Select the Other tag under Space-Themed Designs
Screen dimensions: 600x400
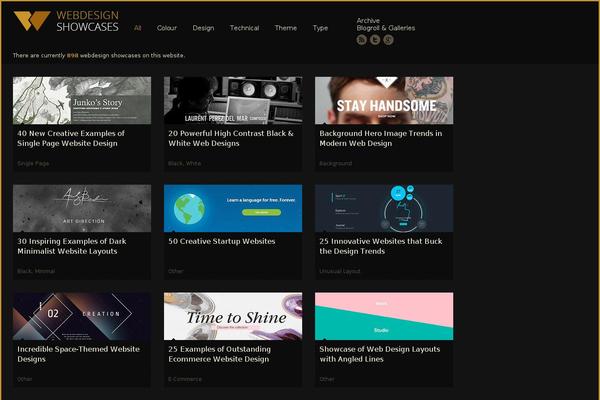(24, 379)
